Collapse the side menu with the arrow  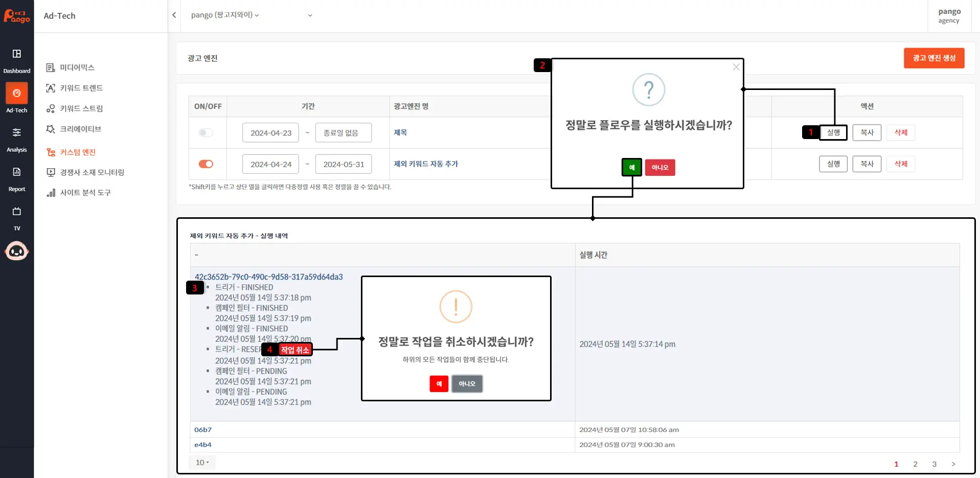coord(174,15)
